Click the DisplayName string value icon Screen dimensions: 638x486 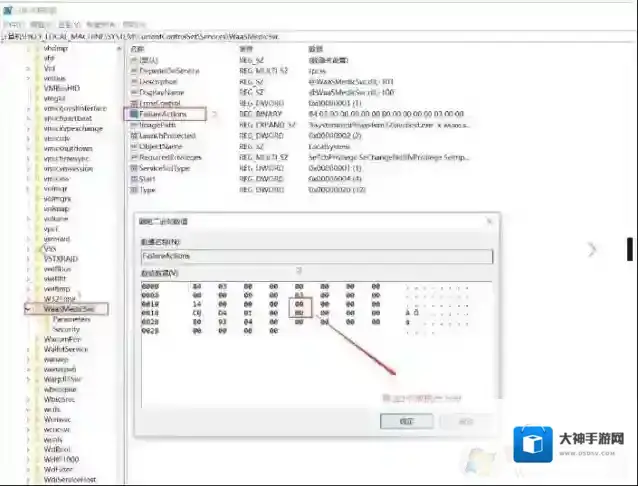(134, 93)
